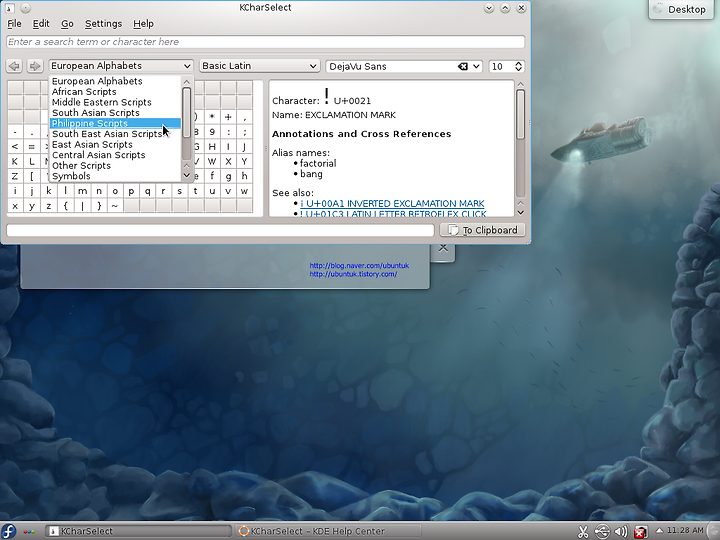Open the Edit menu
The image size is (720, 540).
pos(41,24)
